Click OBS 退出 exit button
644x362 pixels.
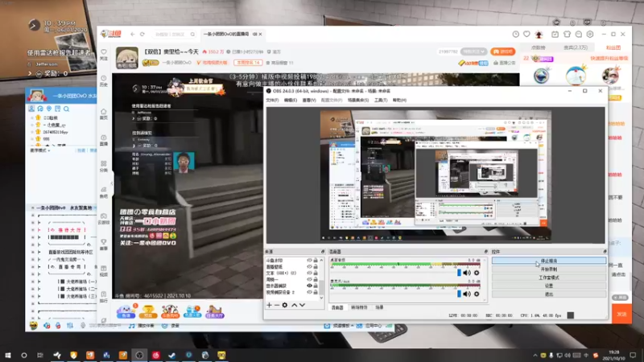coord(549,294)
